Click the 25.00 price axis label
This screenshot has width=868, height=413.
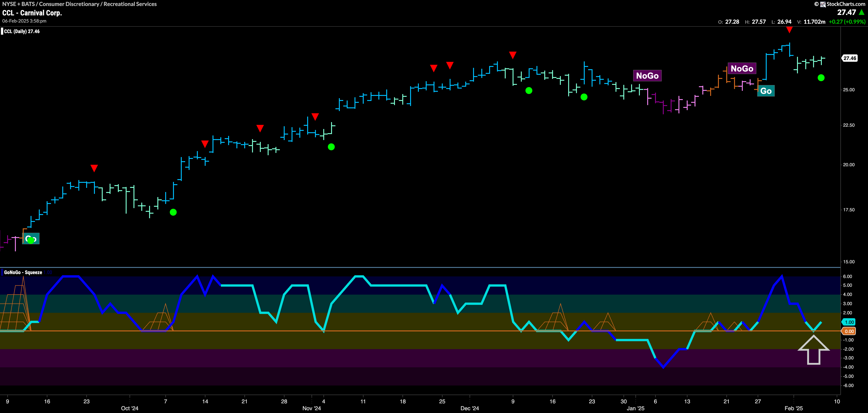[x=849, y=90]
